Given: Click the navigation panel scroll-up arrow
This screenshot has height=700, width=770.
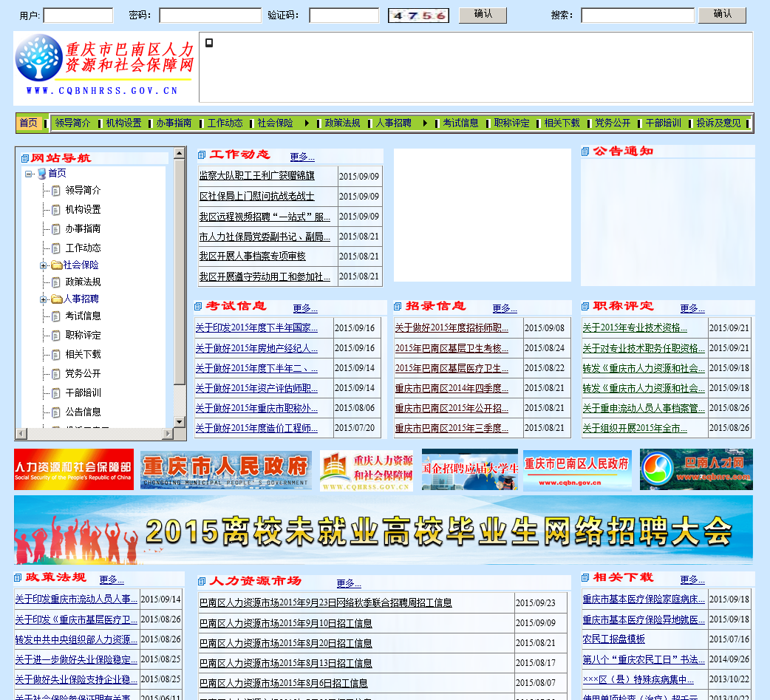Looking at the screenshot, I should [x=180, y=153].
